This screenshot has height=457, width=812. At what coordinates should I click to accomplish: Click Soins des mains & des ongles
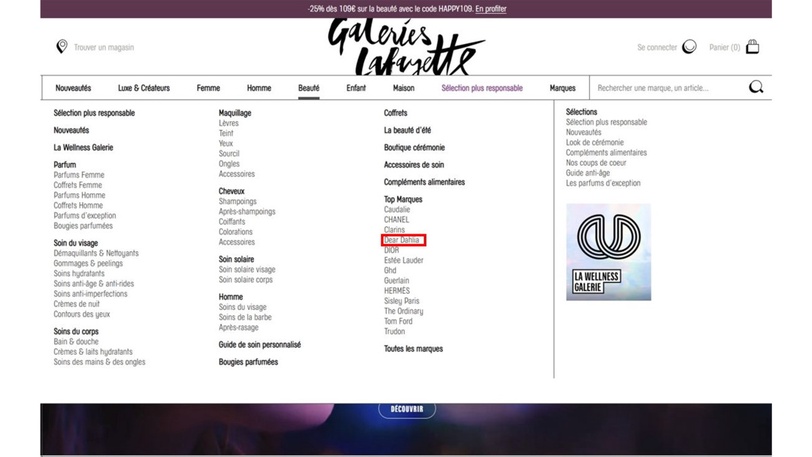point(99,362)
